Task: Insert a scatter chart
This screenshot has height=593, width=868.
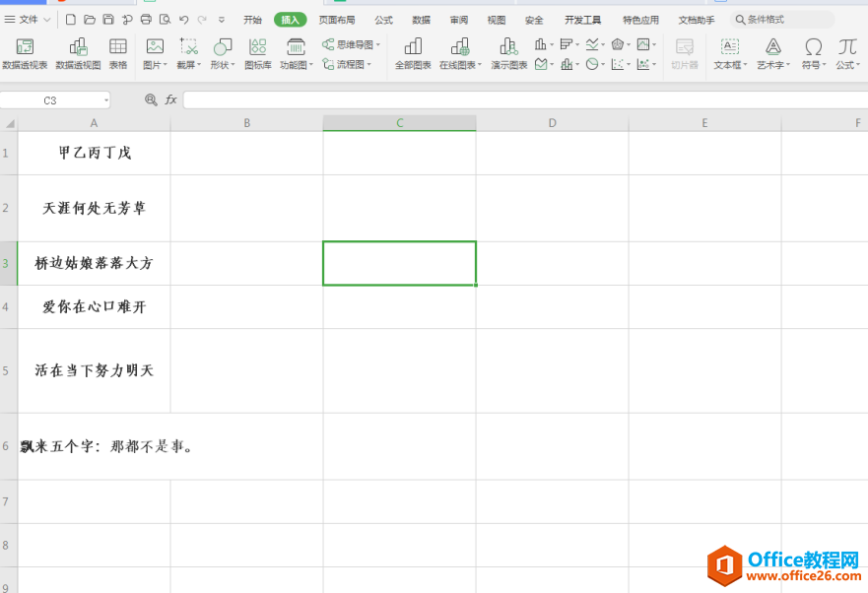Action: tap(618, 64)
